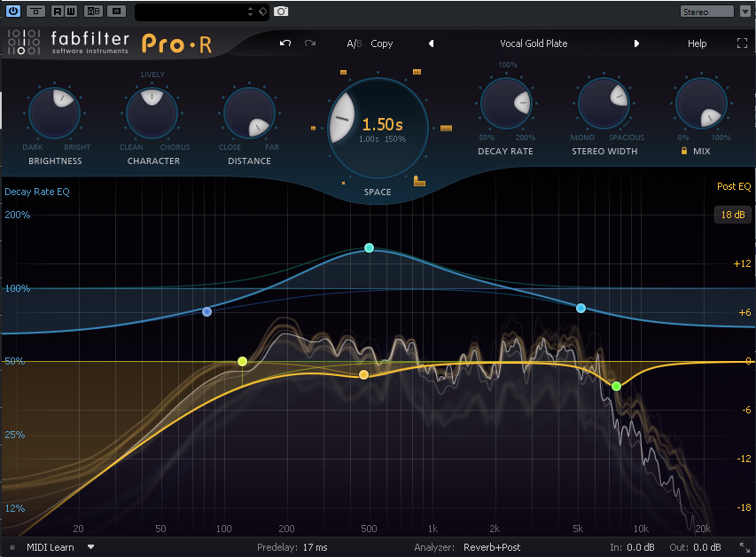Select the top-left orange room size marker
Viewport: 756px width, 557px height.
(x=343, y=73)
